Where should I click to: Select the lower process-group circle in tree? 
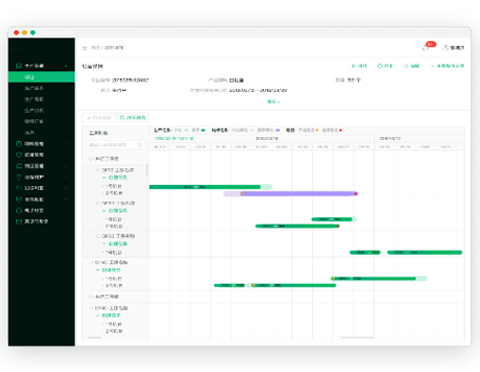(x=91, y=296)
